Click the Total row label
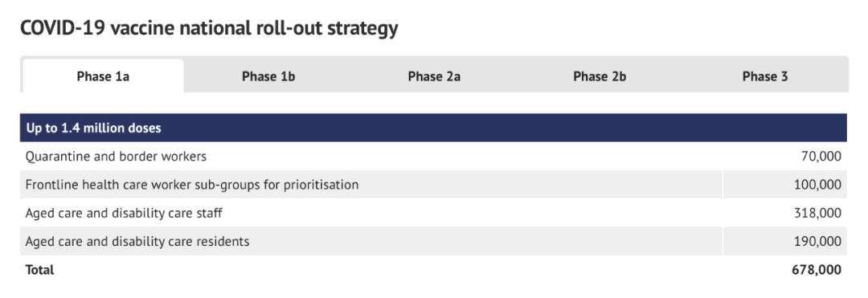Screen dimensions: 868x298 [40, 270]
